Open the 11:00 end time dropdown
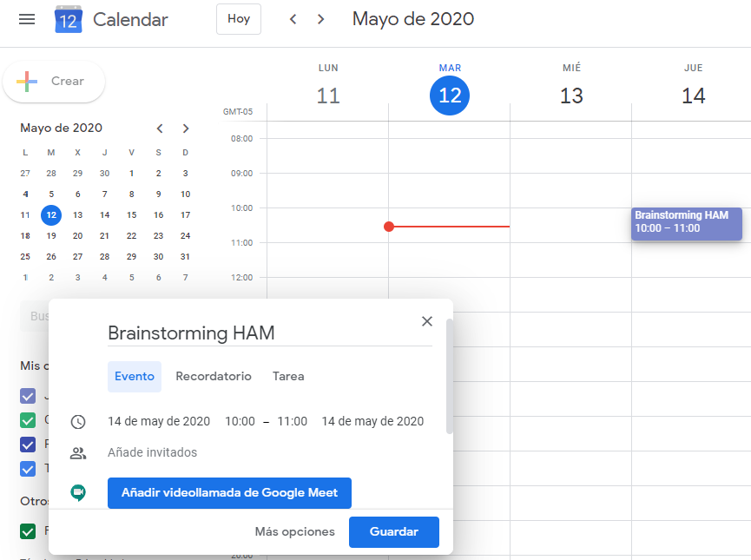Viewport: 751px width, 560px height. (x=292, y=422)
